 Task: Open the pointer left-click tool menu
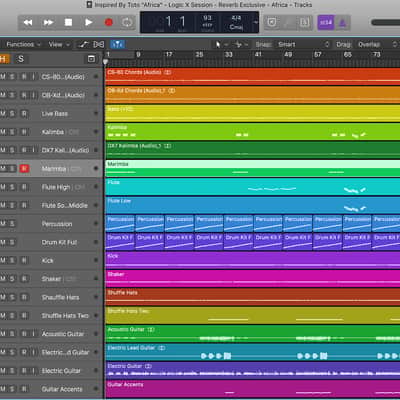[x=221, y=44]
